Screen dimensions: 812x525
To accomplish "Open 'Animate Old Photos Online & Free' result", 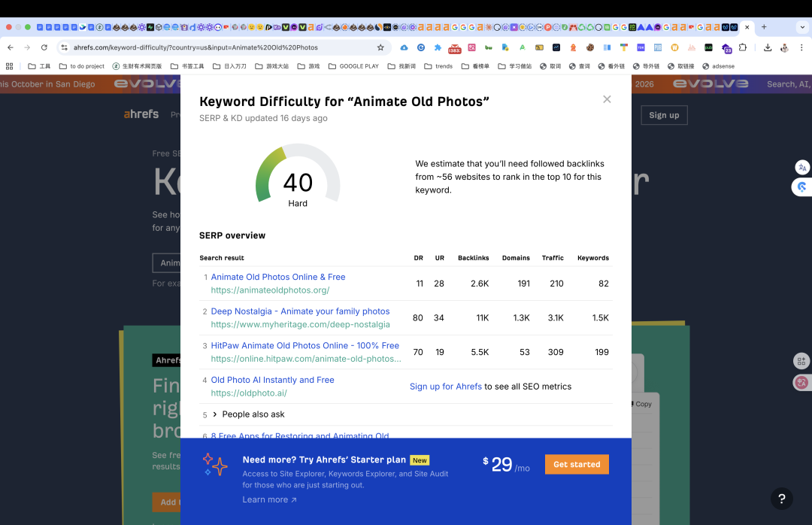I will tap(278, 277).
